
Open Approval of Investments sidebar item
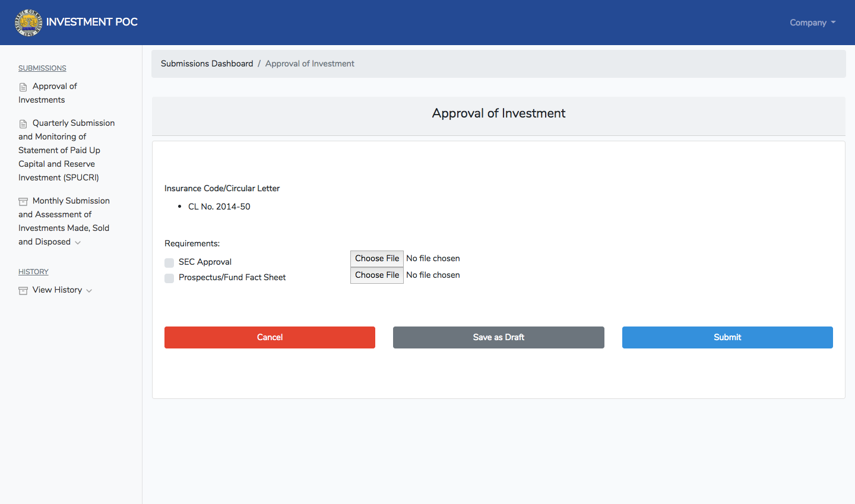pos(47,93)
